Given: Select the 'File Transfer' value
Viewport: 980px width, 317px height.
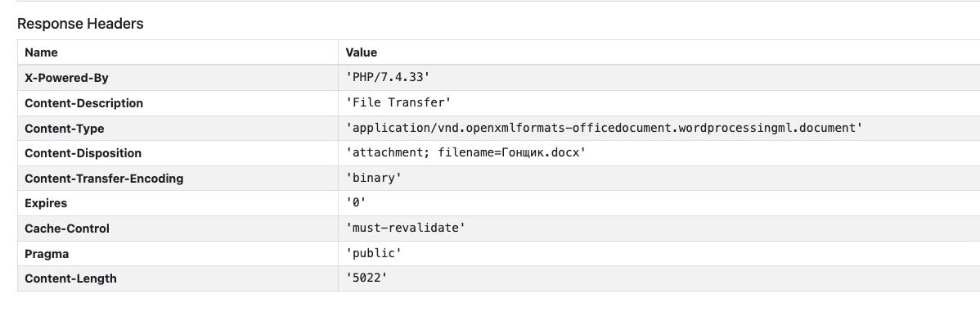Looking at the screenshot, I should pyautogui.click(x=398, y=102).
